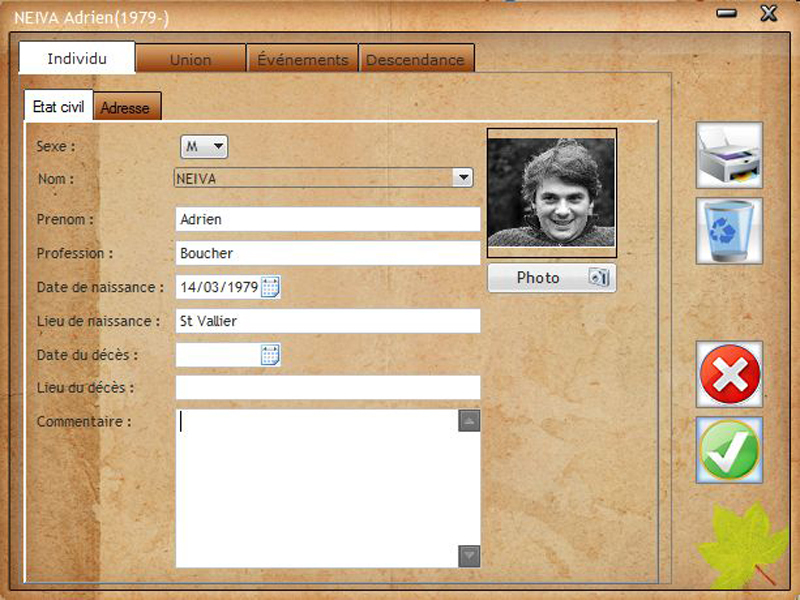Image resolution: width=800 pixels, height=600 pixels.
Task: Click the Commentaire scroll up arrow
Action: click(x=469, y=421)
